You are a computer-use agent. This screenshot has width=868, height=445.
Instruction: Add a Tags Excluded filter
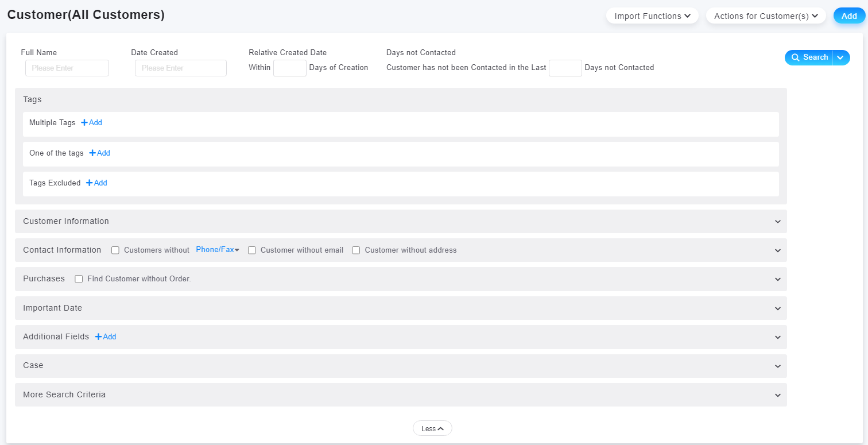click(97, 183)
